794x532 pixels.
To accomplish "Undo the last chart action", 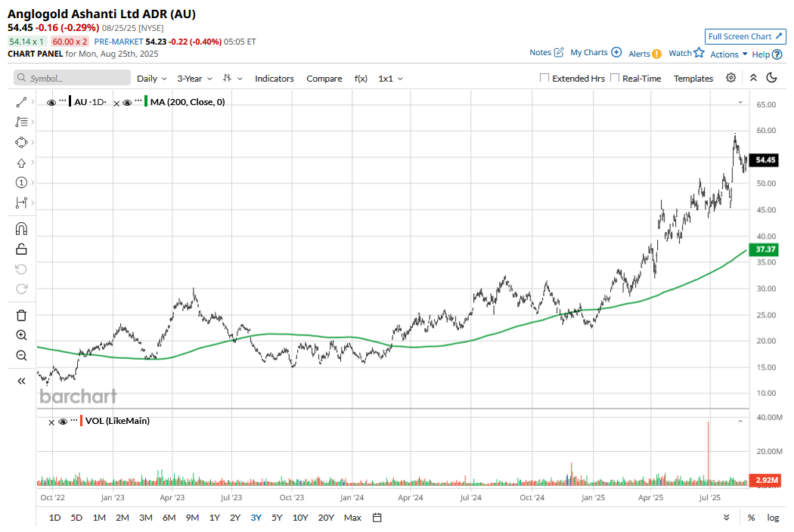I will coord(21,269).
